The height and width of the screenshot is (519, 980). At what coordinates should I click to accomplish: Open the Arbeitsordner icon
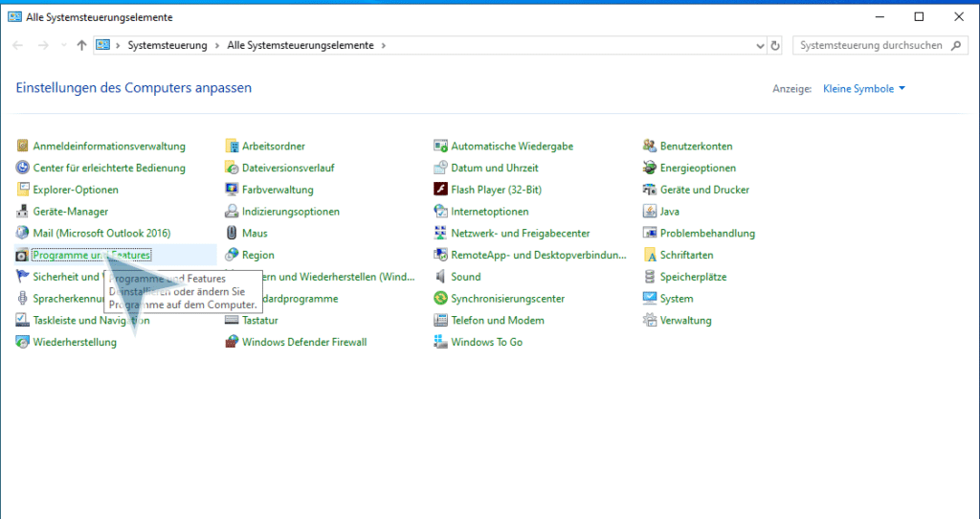pos(232,146)
